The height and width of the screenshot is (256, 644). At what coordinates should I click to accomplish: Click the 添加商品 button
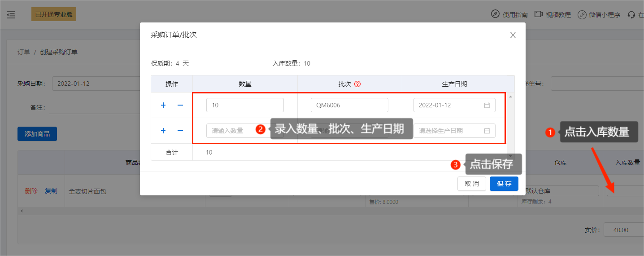[37, 134]
